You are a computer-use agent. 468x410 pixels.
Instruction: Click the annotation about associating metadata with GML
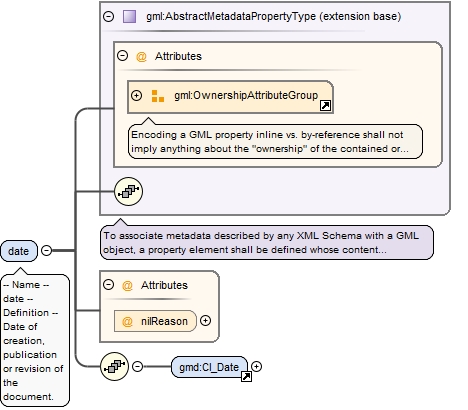pyautogui.click(x=267, y=243)
